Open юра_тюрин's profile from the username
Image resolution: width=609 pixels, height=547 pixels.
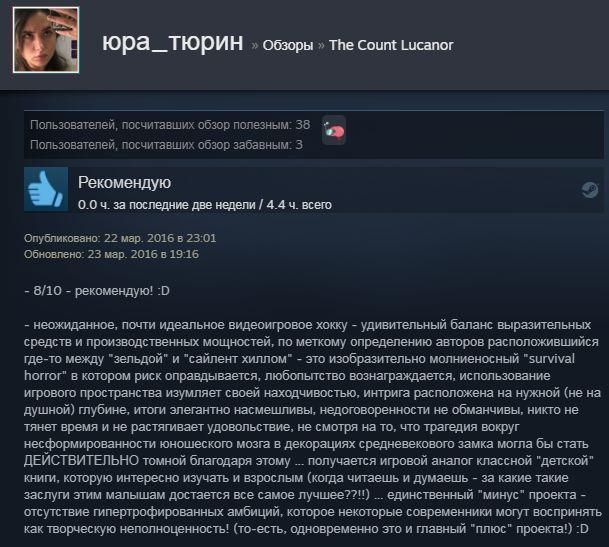point(173,42)
